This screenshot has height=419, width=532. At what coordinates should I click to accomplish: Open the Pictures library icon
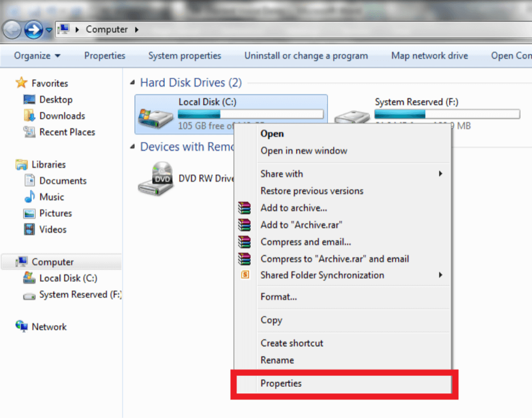point(29,213)
